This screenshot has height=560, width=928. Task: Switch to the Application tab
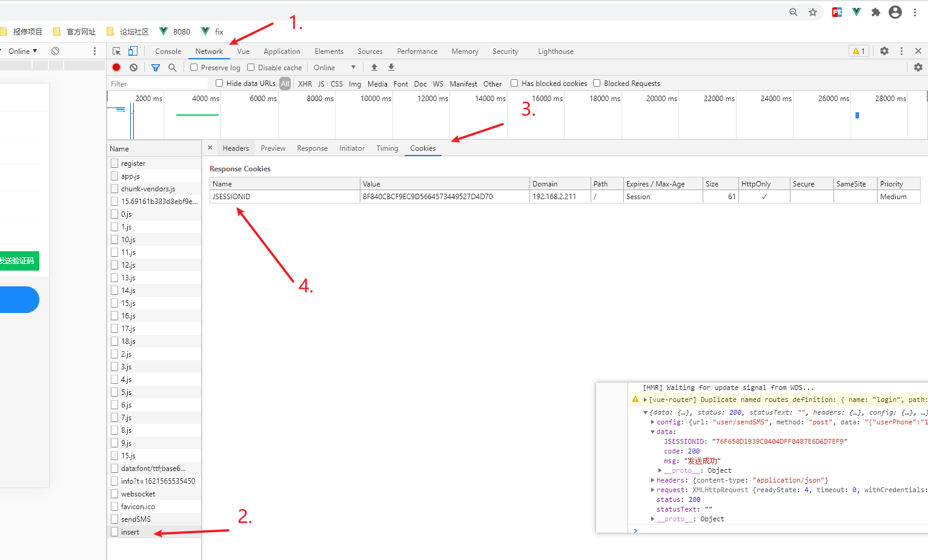point(282,51)
